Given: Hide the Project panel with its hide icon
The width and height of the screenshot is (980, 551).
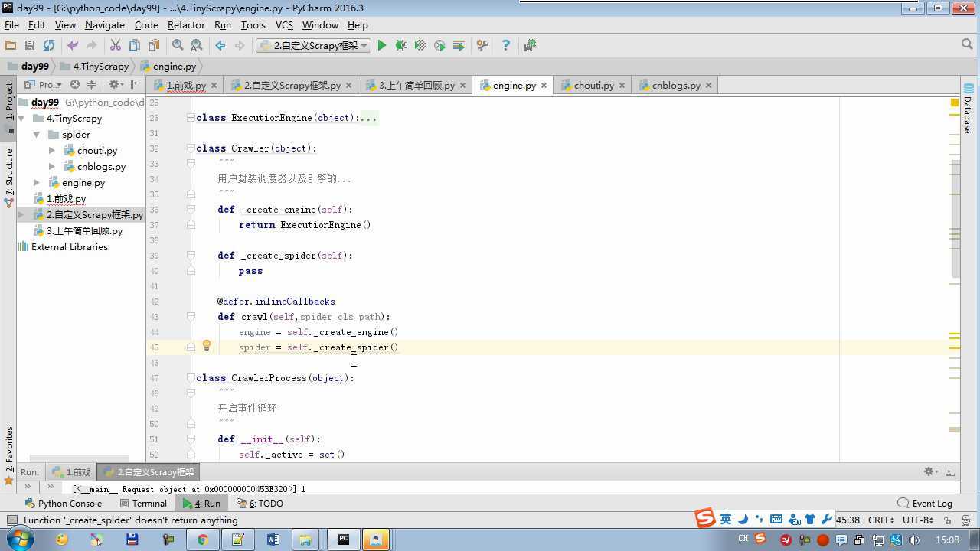Looking at the screenshot, I should 136,85.
